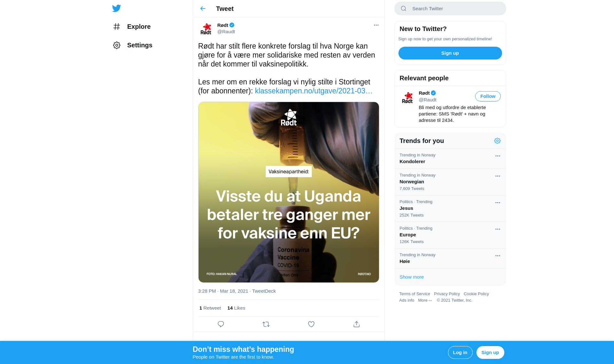The height and width of the screenshot is (364, 614).
Task: Open tweet's more options menu
Action: (x=376, y=25)
